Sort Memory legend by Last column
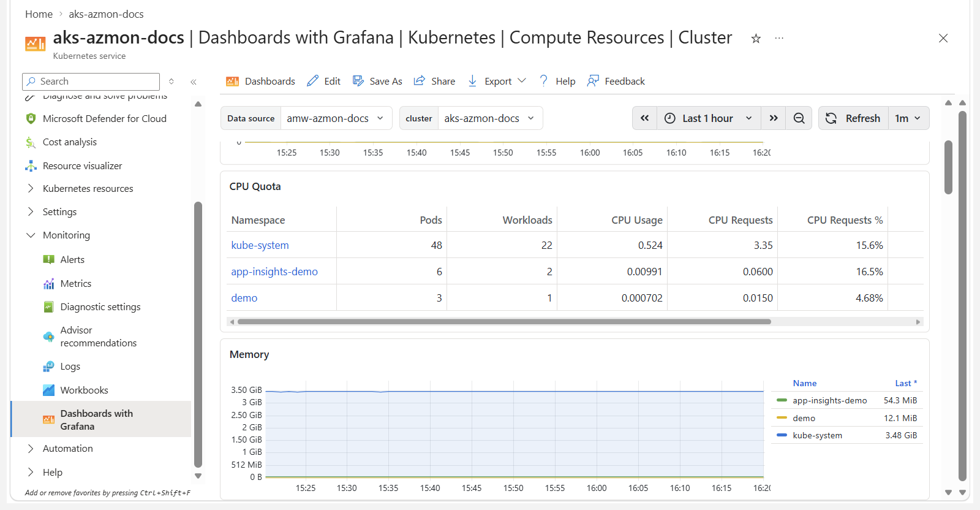 coord(906,383)
